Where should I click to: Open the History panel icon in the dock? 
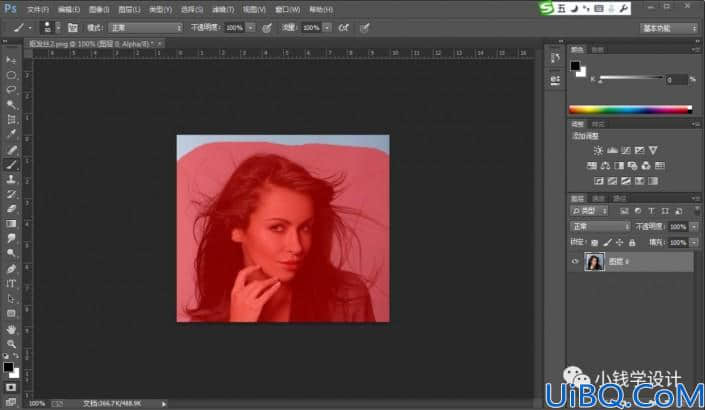point(556,58)
